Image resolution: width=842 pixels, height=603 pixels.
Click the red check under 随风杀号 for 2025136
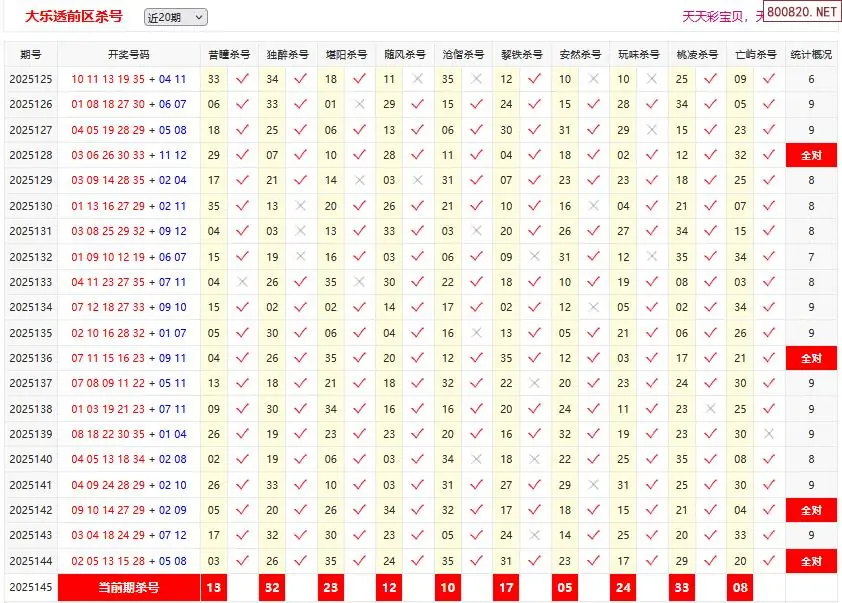(x=417, y=358)
